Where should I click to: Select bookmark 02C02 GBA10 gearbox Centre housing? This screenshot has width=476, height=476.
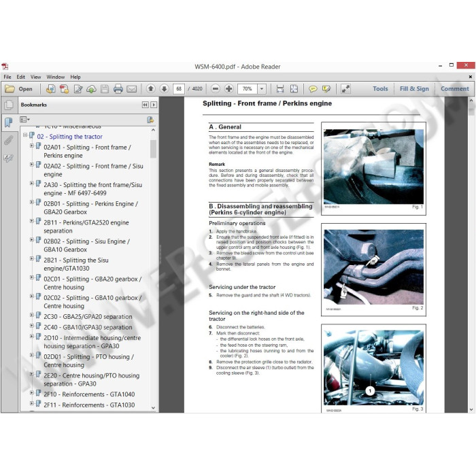pos(92,302)
